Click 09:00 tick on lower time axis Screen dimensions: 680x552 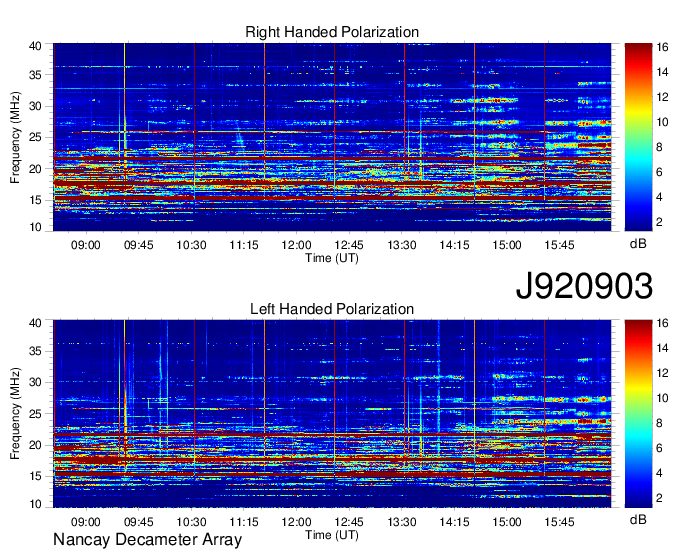point(86,522)
